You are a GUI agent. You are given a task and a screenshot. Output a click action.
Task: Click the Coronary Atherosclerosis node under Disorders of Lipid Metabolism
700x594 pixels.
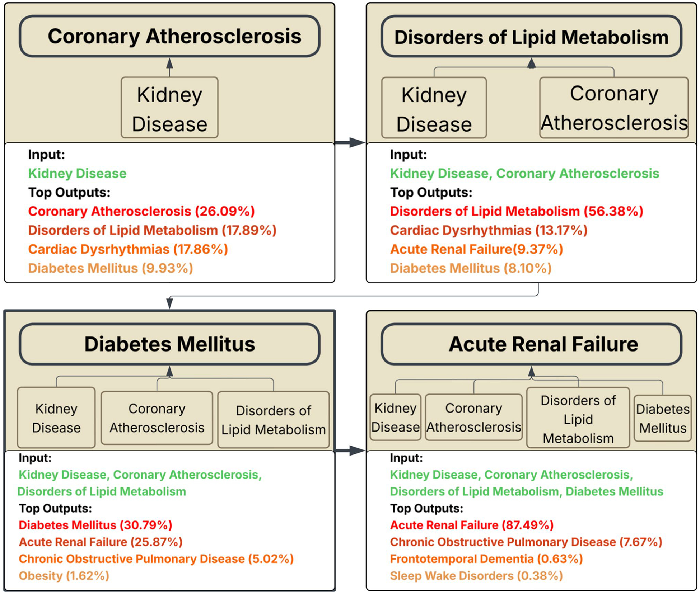click(x=614, y=108)
